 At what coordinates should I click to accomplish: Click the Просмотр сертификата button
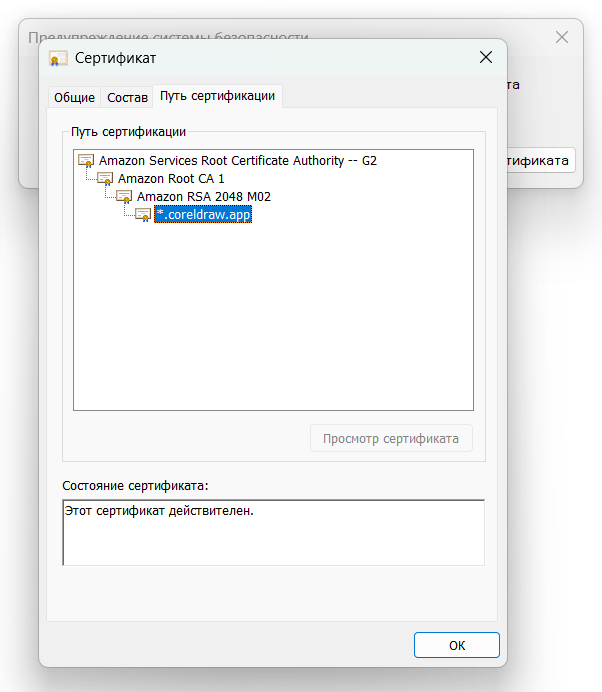[391, 438]
